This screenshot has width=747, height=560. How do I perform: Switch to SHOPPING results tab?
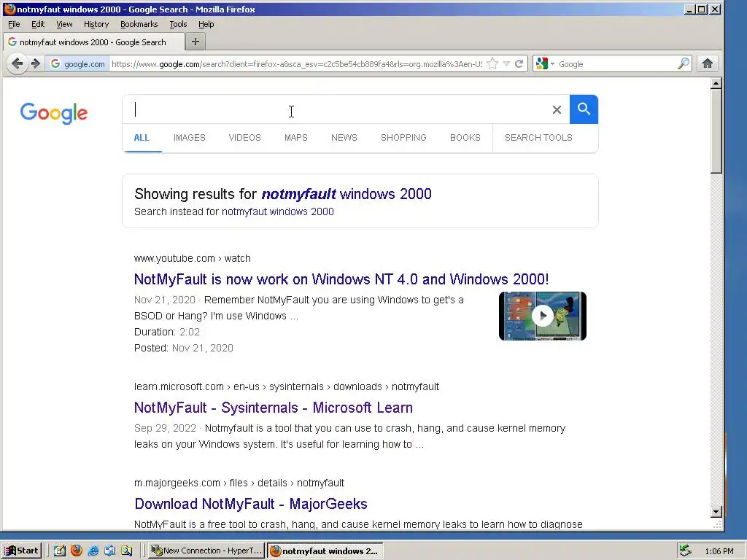403,138
